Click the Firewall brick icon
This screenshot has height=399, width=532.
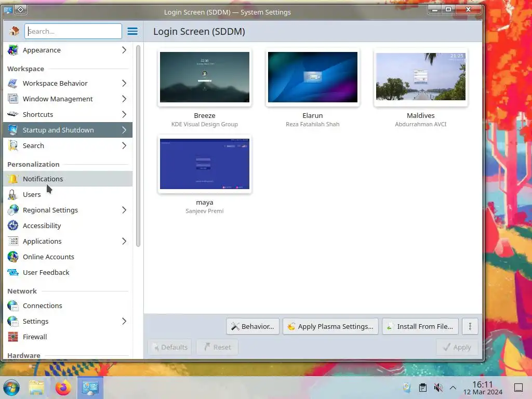point(13,337)
